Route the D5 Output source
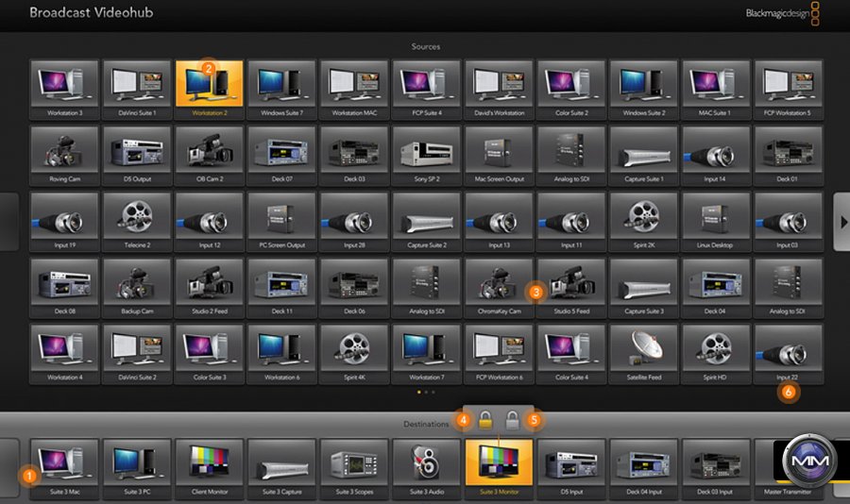 point(137,156)
